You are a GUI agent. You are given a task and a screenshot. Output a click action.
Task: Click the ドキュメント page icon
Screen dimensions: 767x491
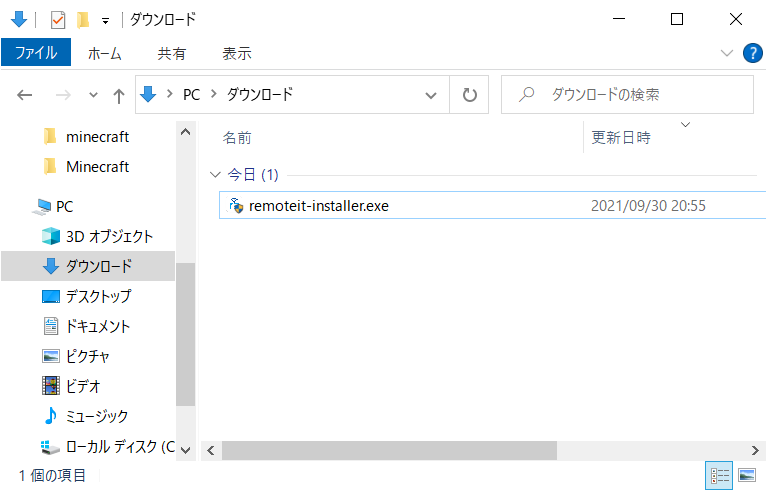[x=51, y=326]
